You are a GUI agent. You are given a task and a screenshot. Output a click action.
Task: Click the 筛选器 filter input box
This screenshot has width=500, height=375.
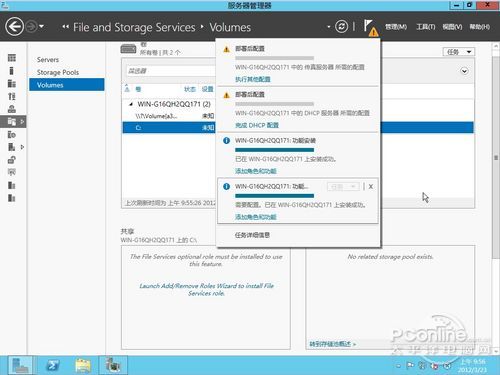[x=171, y=71]
